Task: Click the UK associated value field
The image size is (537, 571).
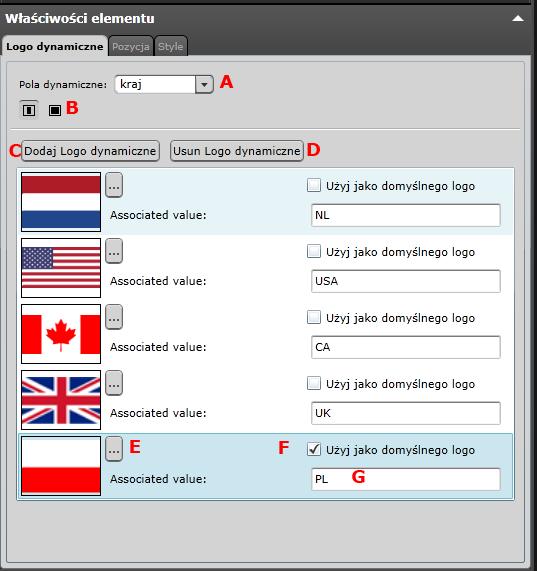Action: point(406,413)
